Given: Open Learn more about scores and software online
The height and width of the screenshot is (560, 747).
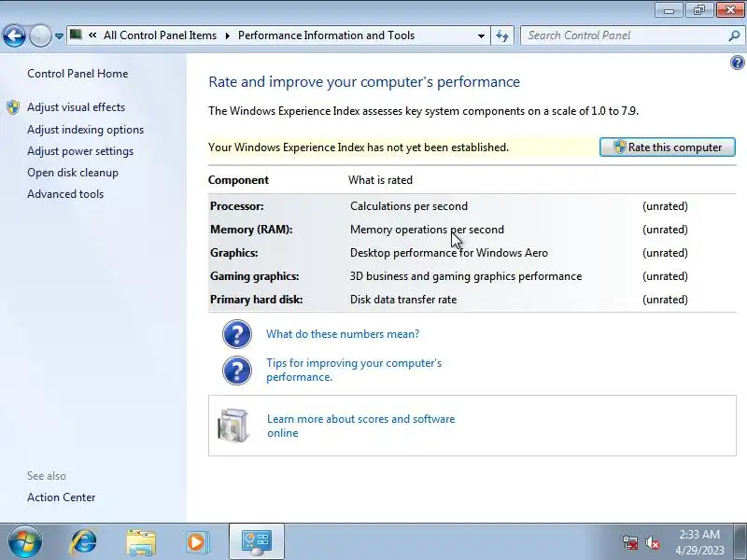Looking at the screenshot, I should (361, 426).
